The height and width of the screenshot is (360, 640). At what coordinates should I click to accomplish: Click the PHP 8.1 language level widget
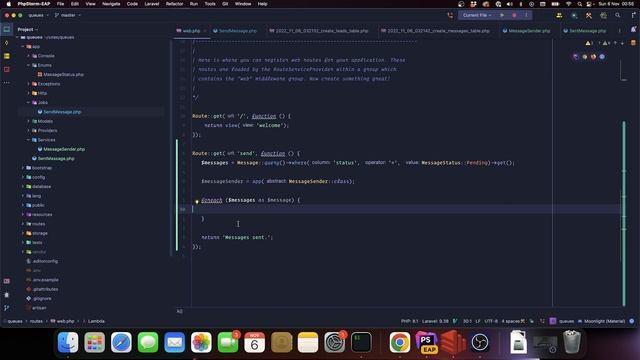[x=409, y=321]
